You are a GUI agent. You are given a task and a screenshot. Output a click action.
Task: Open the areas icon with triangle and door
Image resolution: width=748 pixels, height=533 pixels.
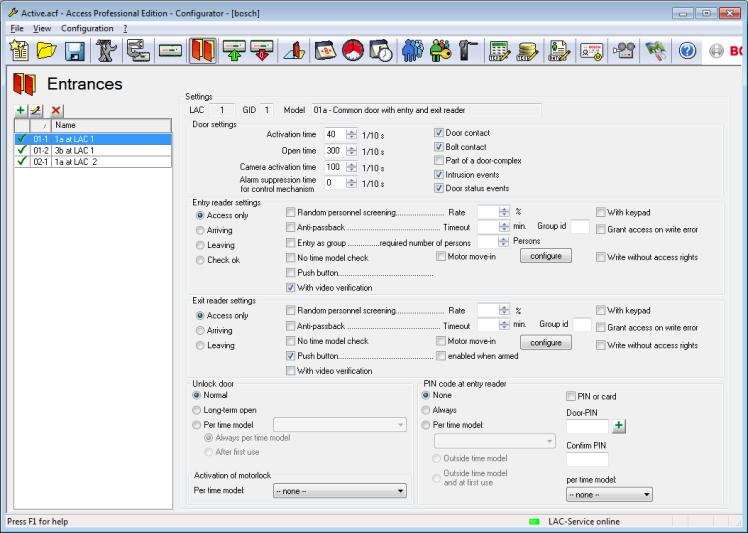pos(294,51)
